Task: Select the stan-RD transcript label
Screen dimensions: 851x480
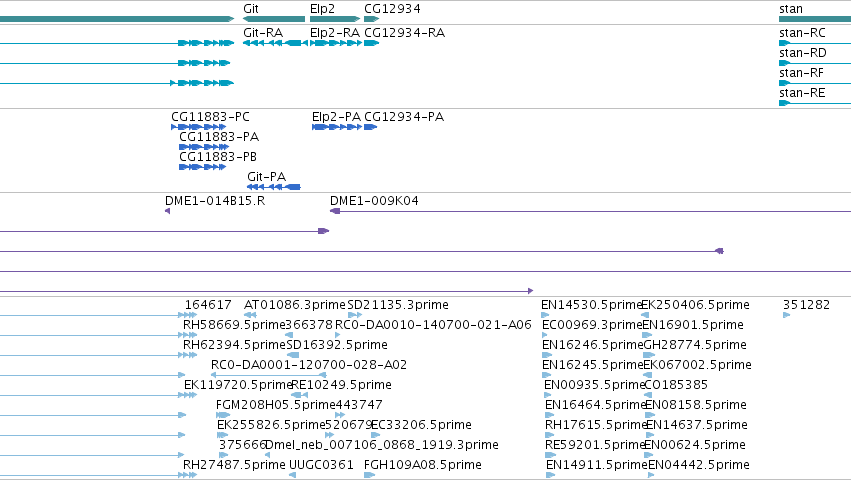Action: tap(803, 53)
